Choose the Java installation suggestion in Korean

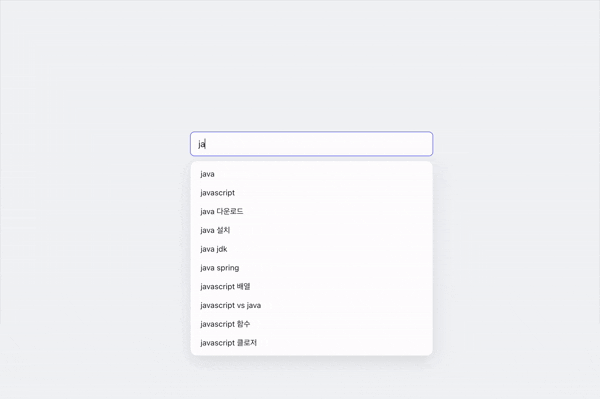pos(311,230)
